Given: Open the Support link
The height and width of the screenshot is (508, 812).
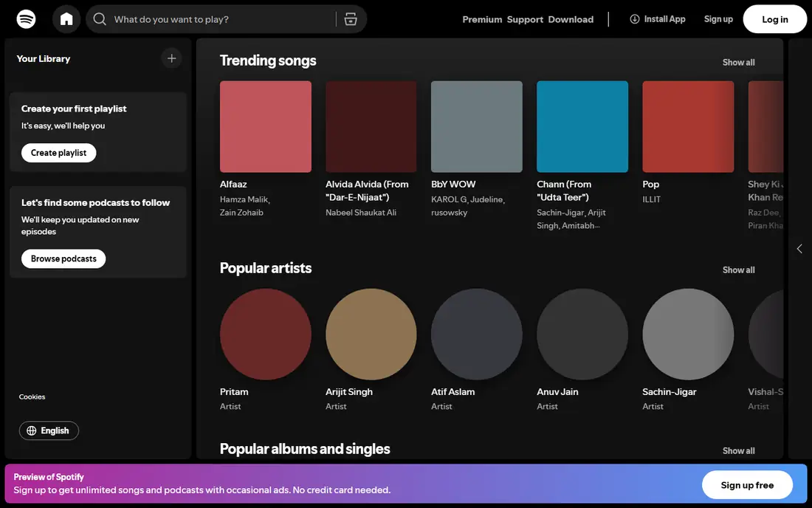Looking at the screenshot, I should coord(525,19).
